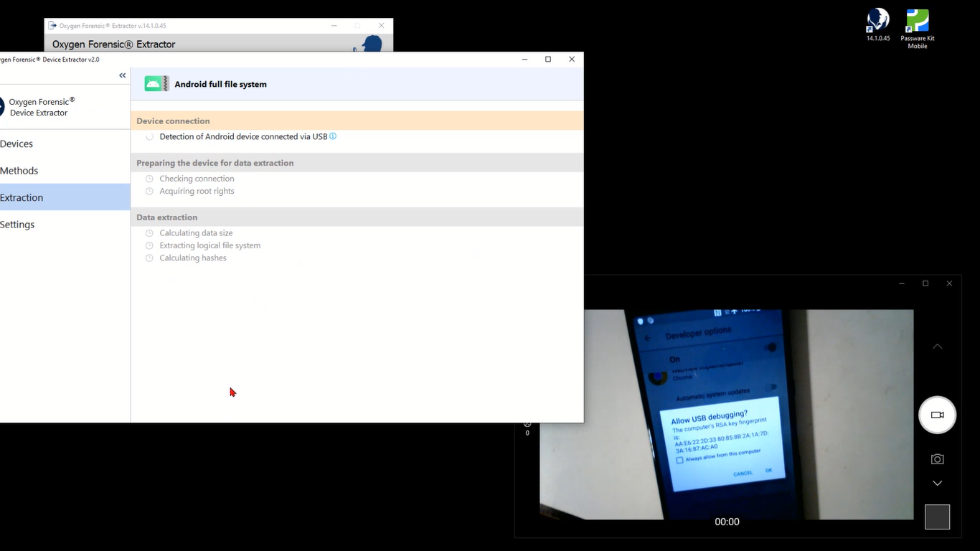Maximize the Device Extractor v2.0 window
The width and height of the screenshot is (980, 551).
point(548,60)
